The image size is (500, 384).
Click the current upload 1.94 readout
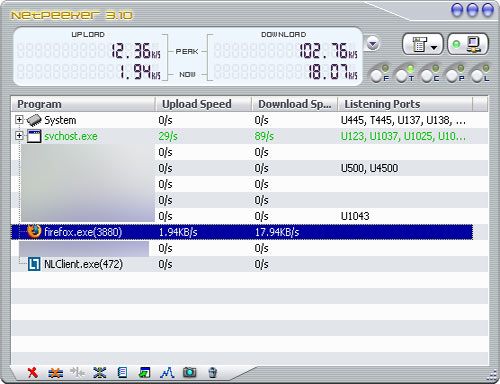(140, 71)
